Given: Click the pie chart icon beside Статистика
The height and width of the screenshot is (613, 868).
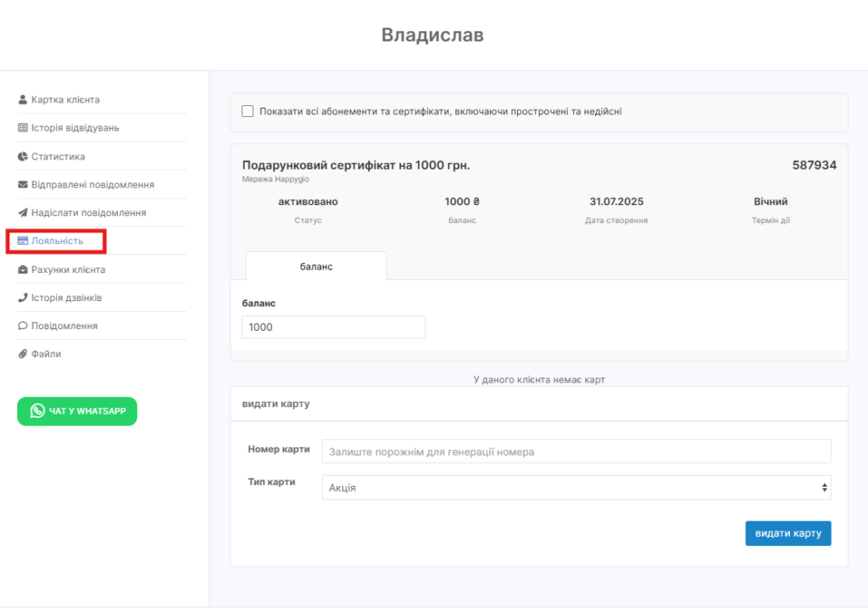Looking at the screenshot, I should click(x=23, y=157).
